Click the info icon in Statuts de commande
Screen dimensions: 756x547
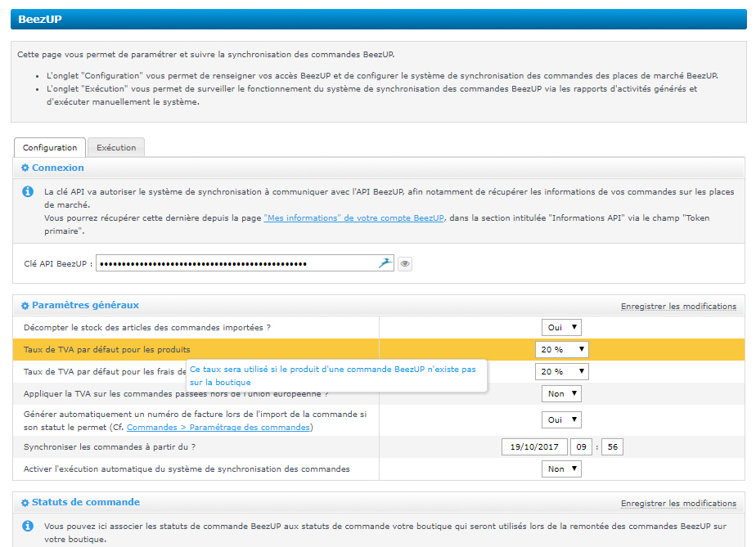tap(28, 527)
